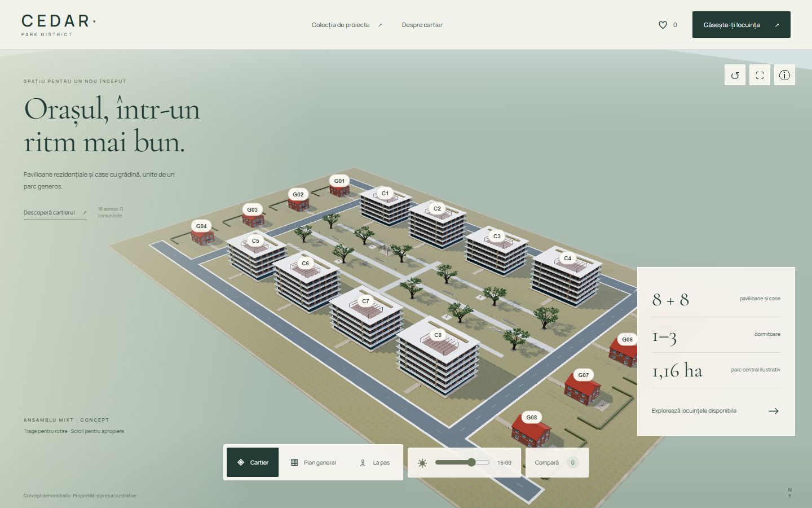Select the C7 pavilion marker
The image size is (812, 508).
[365, 301]
